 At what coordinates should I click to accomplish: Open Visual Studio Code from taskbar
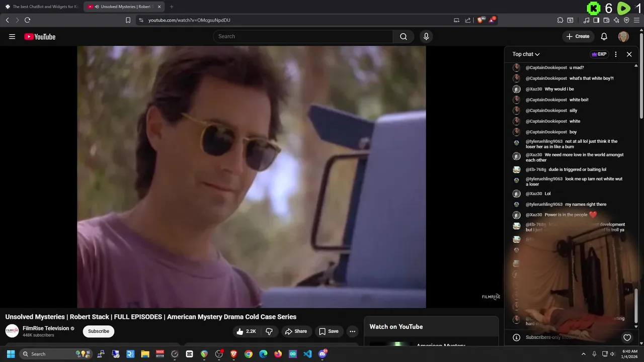307,354
